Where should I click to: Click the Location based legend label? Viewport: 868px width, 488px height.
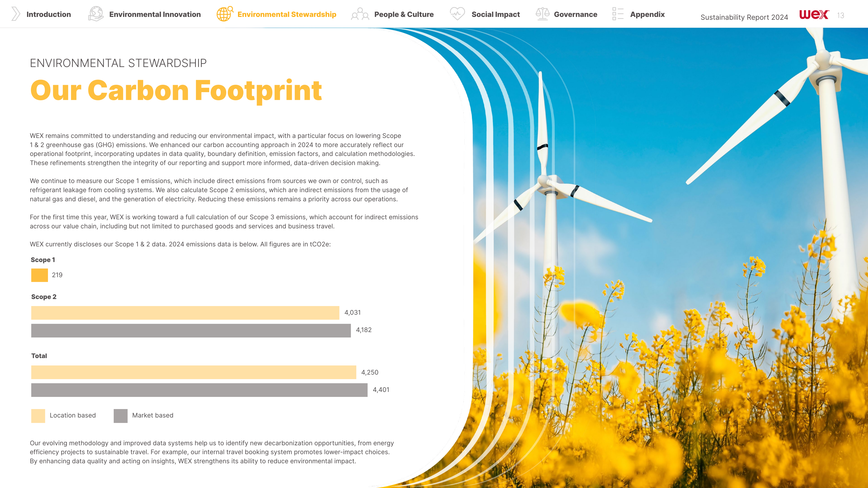[73, 416]
